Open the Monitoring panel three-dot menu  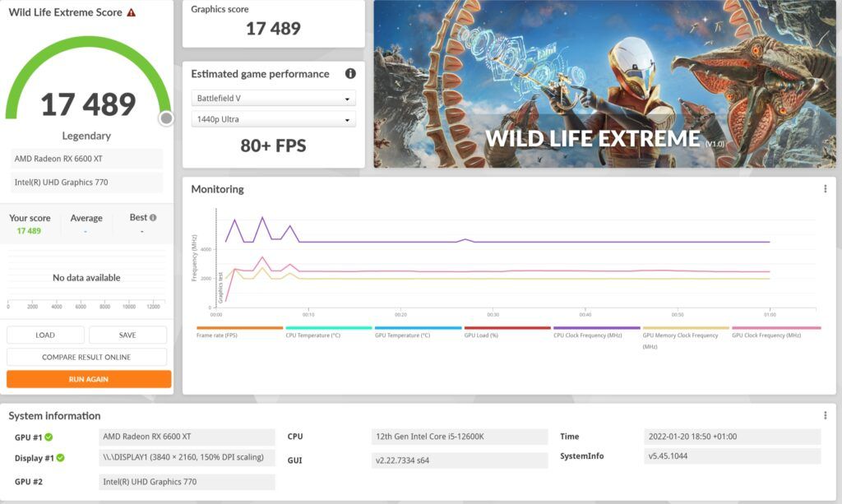pos(826,189)
